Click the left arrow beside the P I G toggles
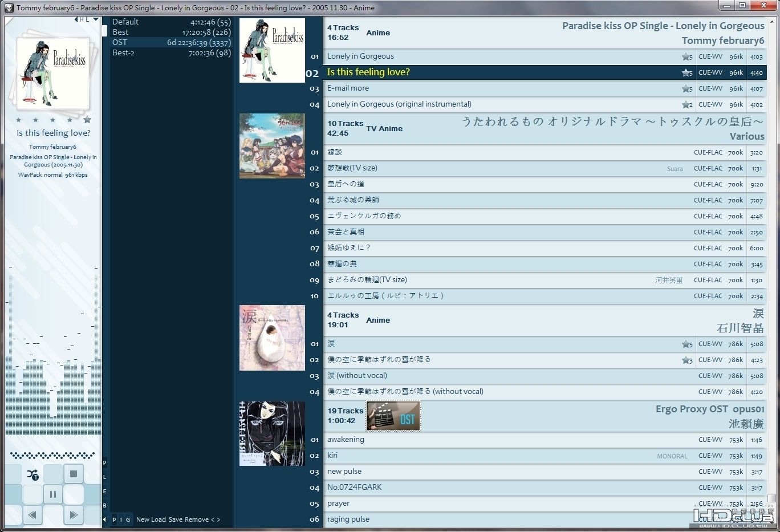This screenshot has height=532, width=780. pyautogui.click(x=104, y=519)
